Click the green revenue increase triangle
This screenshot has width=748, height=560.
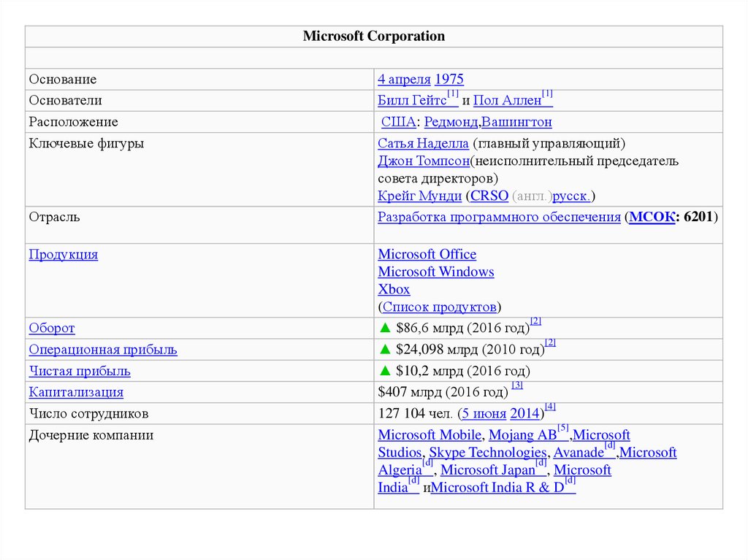[x=384, y=329]
